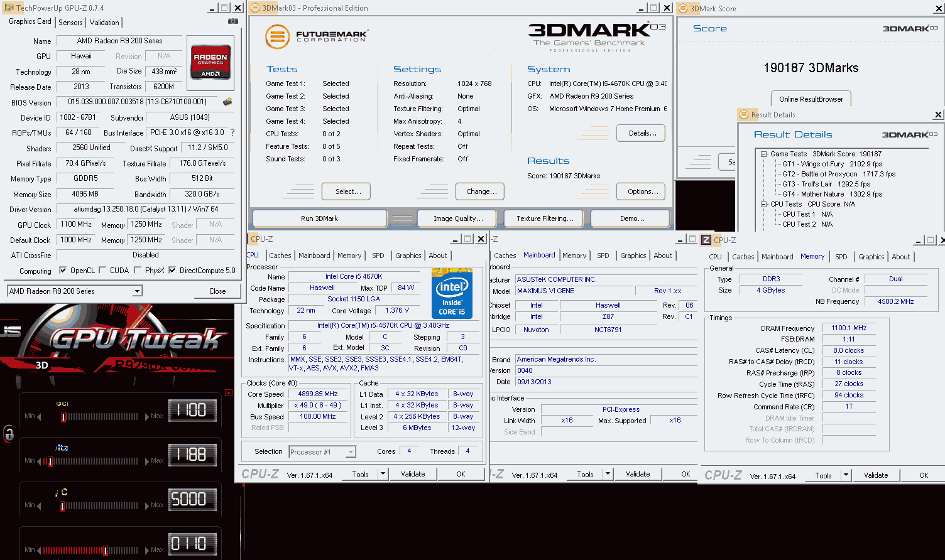Click the 3D mode label in GPU Tweak
Screen dimensions: 945x560
(41, 365)
